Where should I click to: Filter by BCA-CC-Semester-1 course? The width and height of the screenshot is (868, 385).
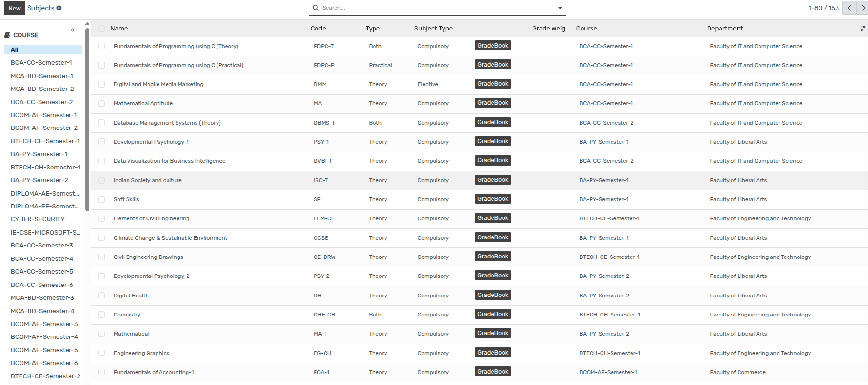click(41, 63)
